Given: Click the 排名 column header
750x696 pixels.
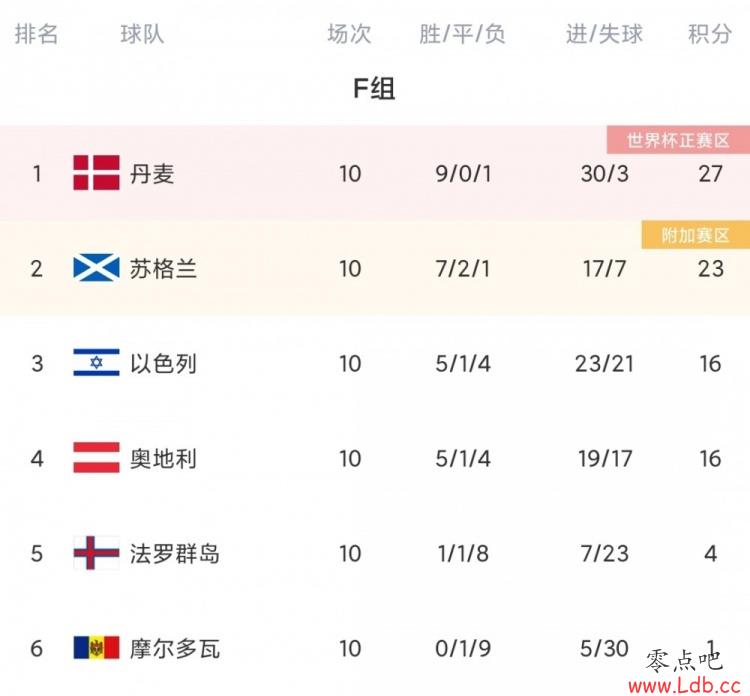Looking at the screenshot, I should tap(36, 34).
